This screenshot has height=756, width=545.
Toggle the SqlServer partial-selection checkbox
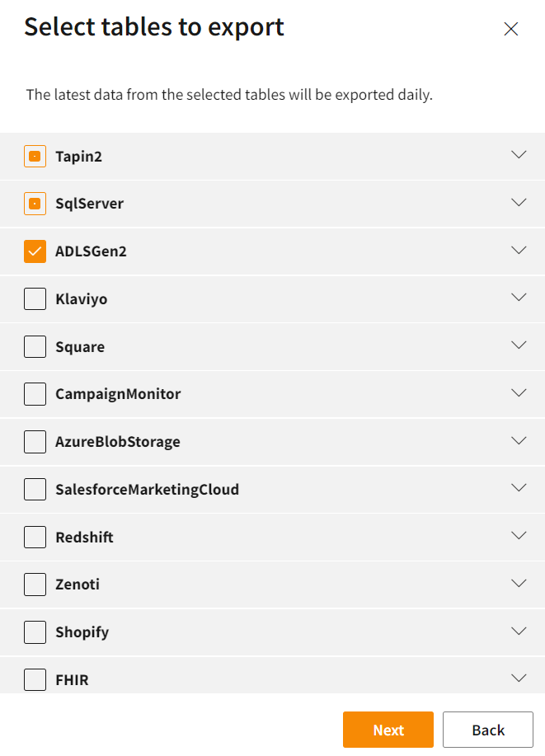tap(35, 204)
